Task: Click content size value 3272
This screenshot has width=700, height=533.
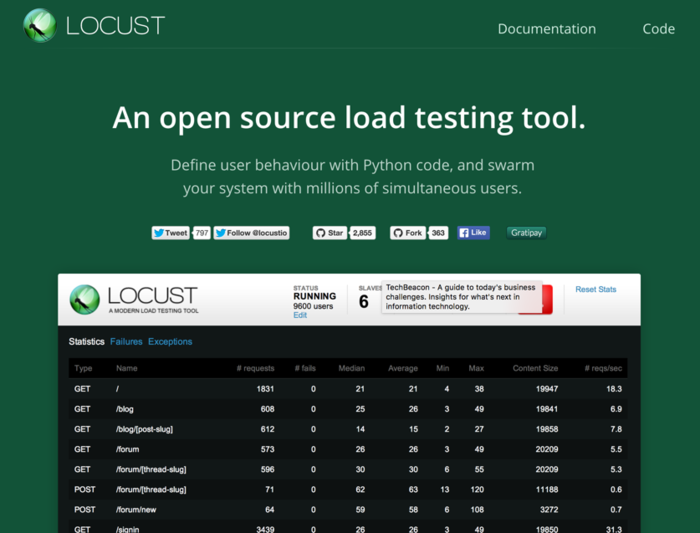Action: [x=549, y=509]
